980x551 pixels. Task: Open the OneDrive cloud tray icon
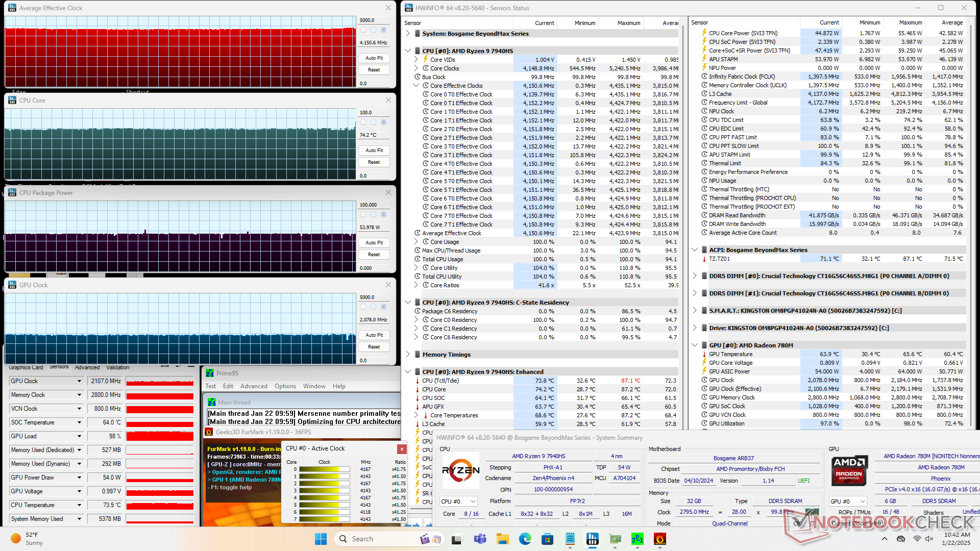[901, 539]
